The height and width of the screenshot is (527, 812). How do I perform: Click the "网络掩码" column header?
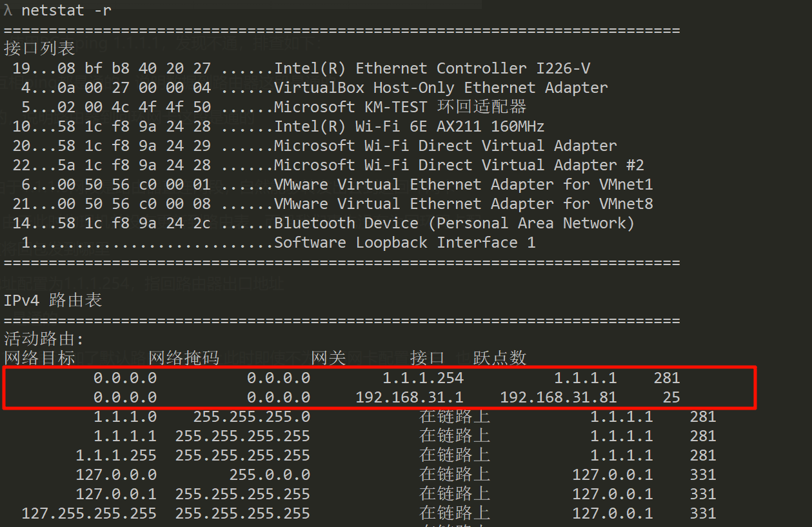pyautogui.click(x=184, y=358)
